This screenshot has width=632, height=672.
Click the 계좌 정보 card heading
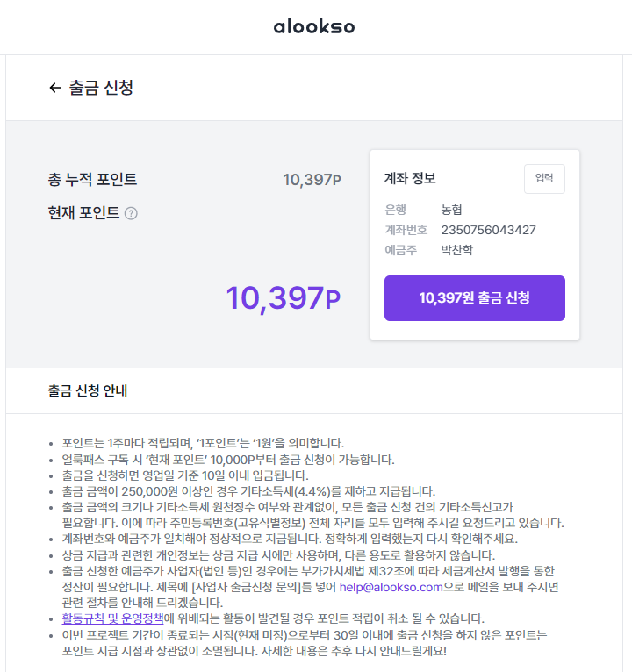click(x=410, y=178)
